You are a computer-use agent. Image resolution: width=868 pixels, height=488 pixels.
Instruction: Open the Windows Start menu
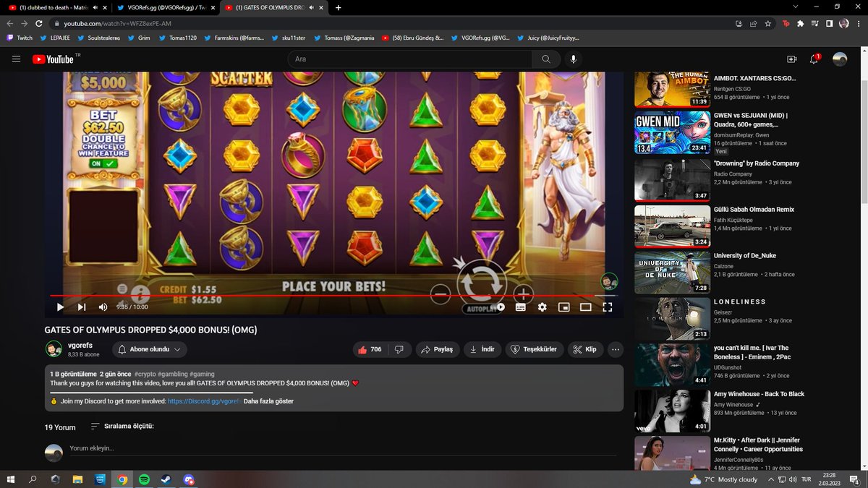pyautogui.click(x=11, y=479)
